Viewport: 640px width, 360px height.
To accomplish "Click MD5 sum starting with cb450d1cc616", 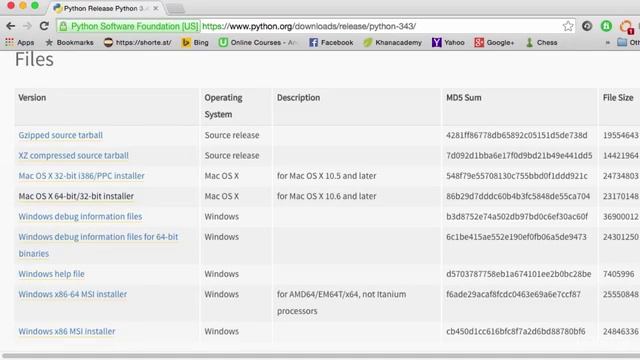I will [516, 331].
